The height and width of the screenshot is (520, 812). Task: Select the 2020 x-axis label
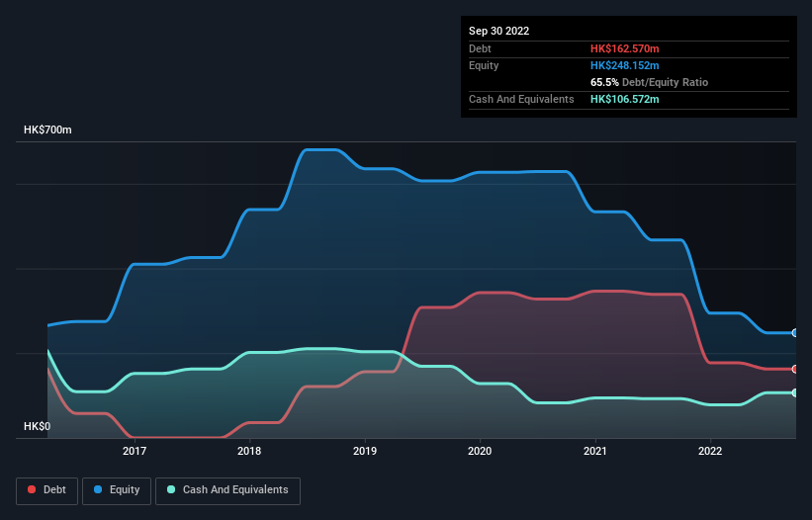tap(480, 451)
